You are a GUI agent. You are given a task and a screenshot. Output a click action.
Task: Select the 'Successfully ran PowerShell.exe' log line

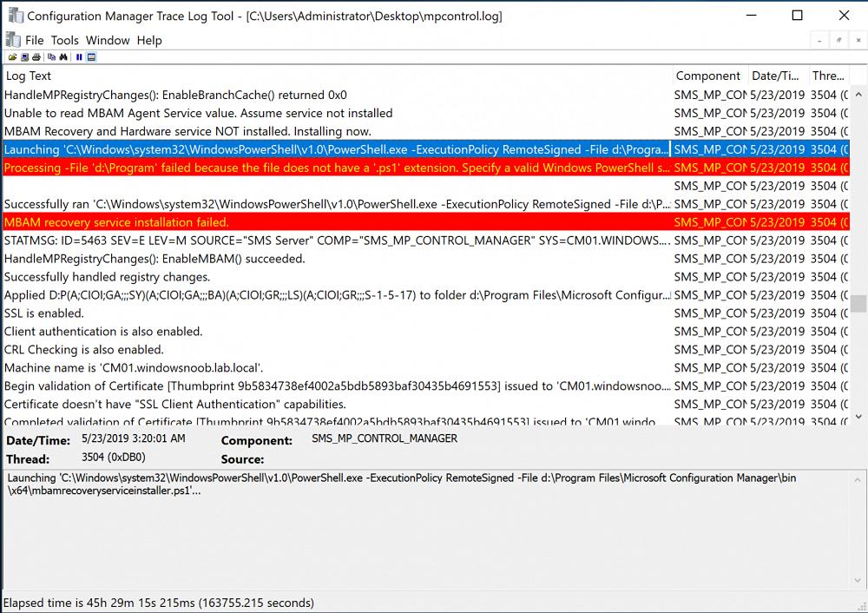(426, 204)
